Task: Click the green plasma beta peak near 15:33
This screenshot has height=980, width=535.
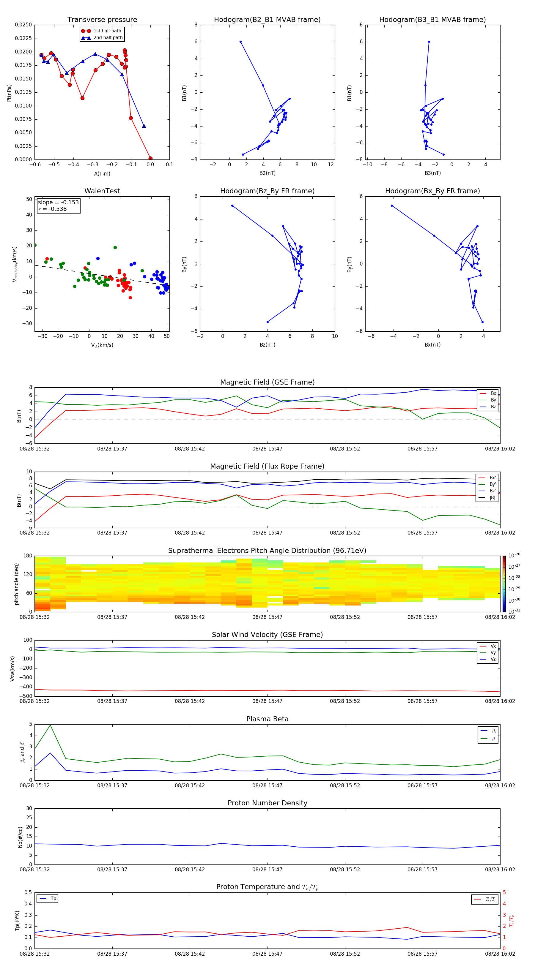Action: click(x=50, y=725)
